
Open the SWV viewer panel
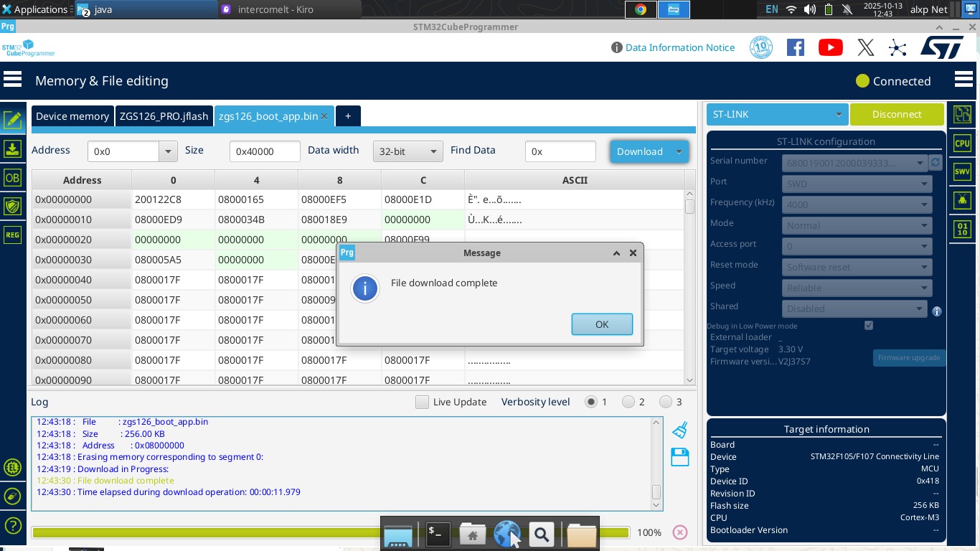tap(962, 171)
